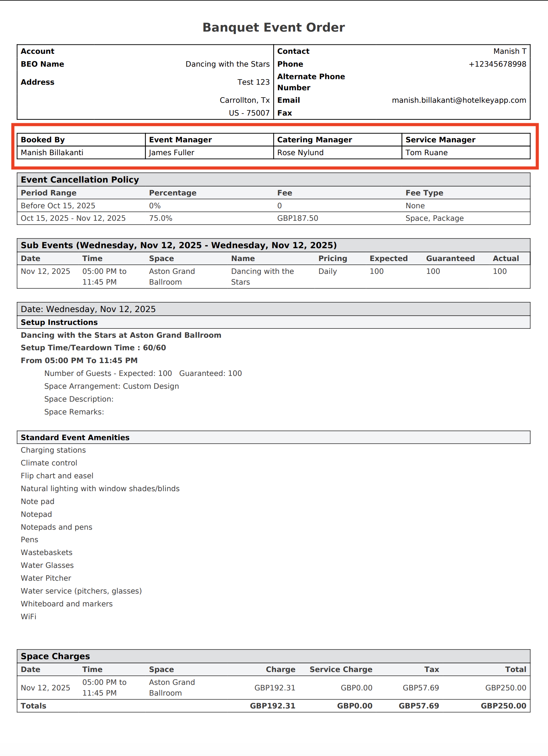Click the Banquet Event Order title
Viewport: 548px width, 756px height.
[274, 27]
